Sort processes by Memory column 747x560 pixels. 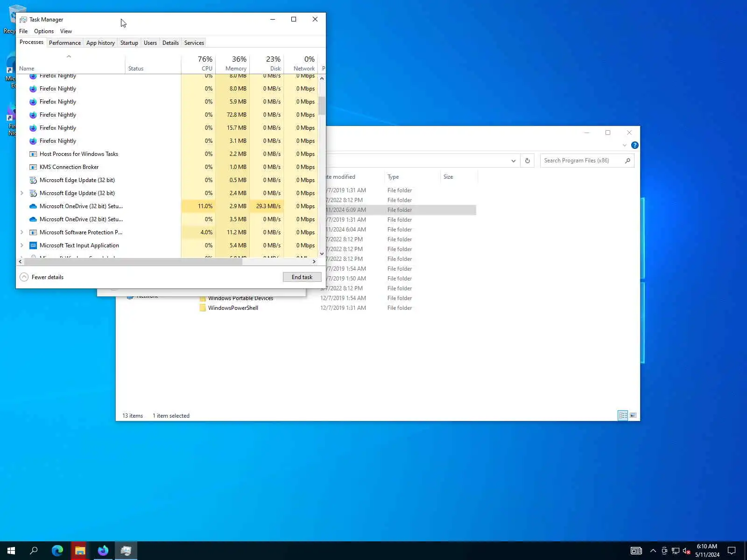233,63
